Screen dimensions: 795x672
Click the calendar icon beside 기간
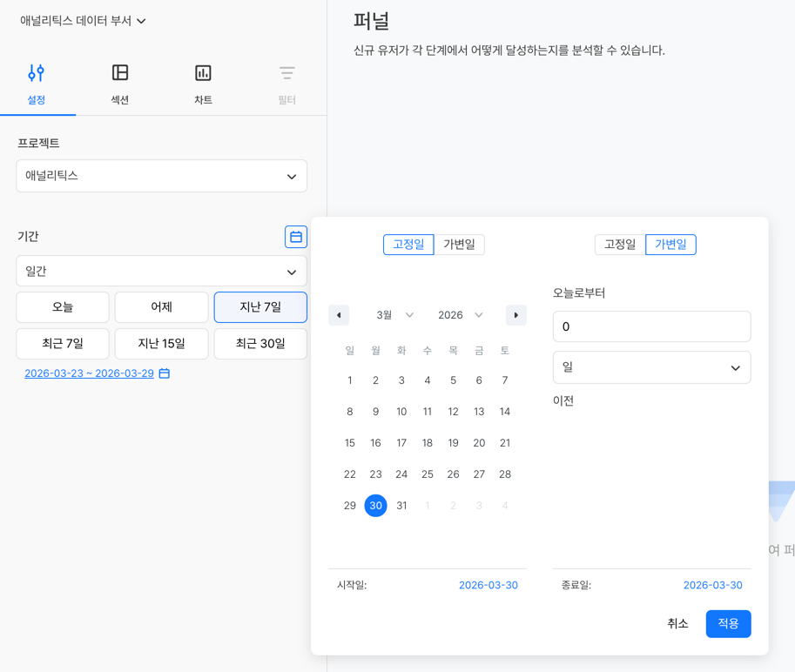(296, 237)
